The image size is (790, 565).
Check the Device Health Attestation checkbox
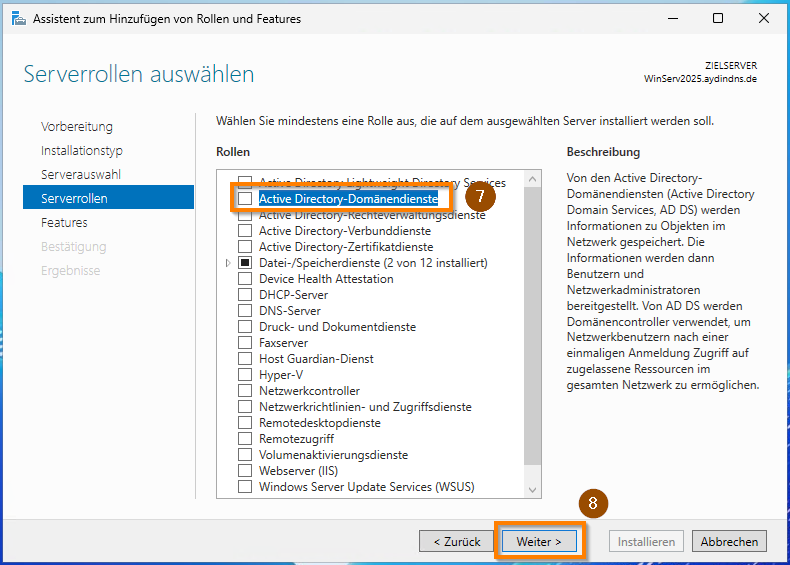[245, 279]
